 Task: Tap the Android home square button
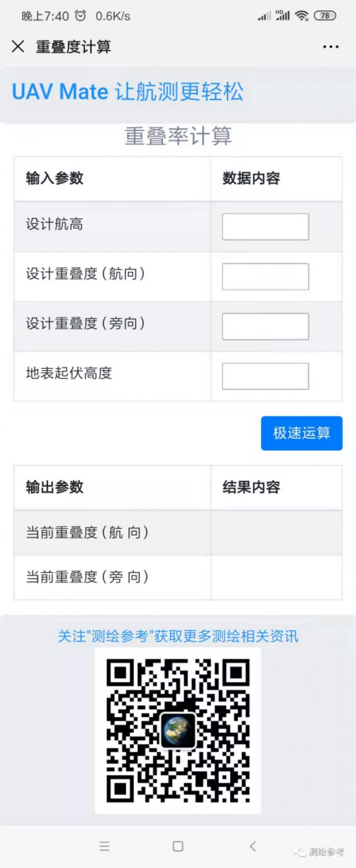(178, 846)
